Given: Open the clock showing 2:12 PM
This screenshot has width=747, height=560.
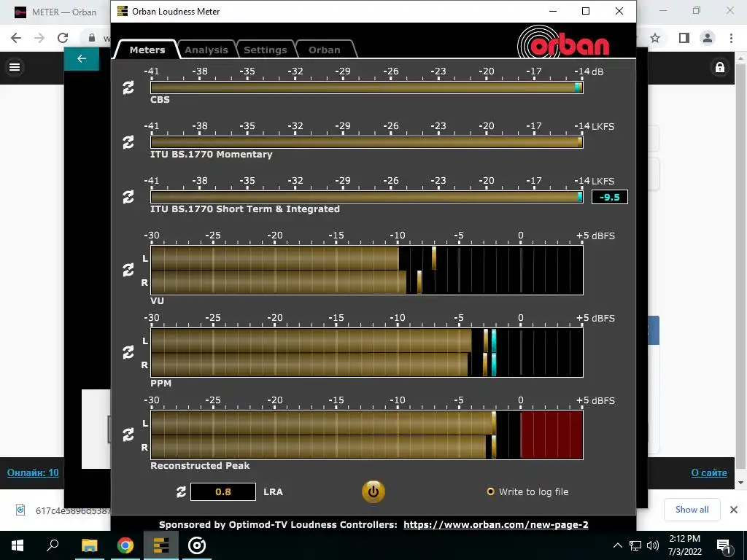Looking at the screenshot, I should click(685, 545).
